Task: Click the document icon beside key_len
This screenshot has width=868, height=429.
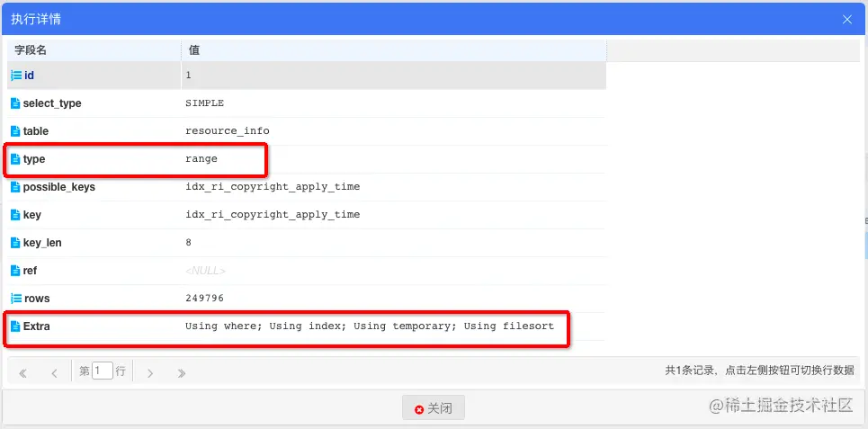Action: click(x=15, y=243)
